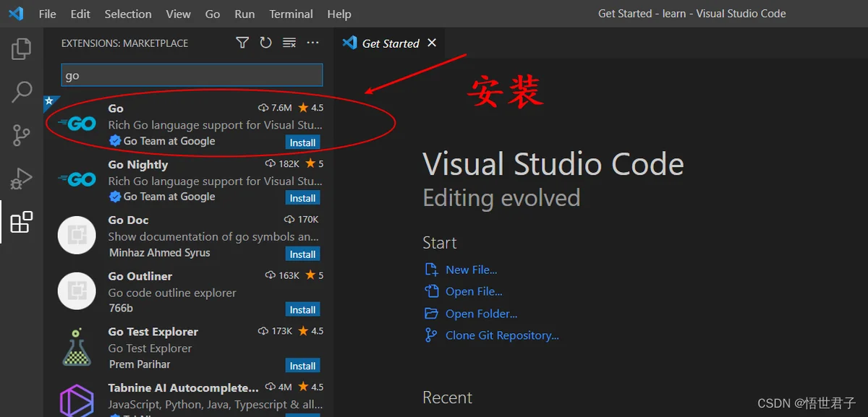Click the 7.6M download count for Go

coord(276,108)
